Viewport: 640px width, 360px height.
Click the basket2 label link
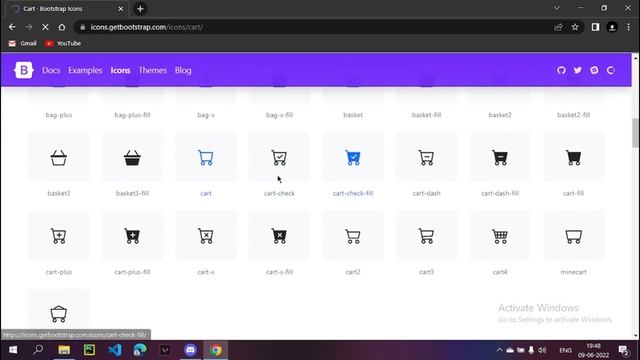coord(500,115)
